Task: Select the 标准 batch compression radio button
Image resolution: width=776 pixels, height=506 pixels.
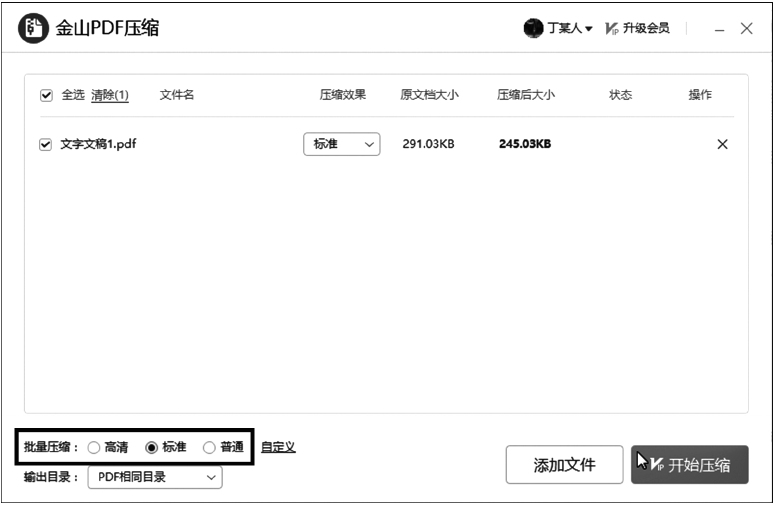Action: tap(152, 448)
